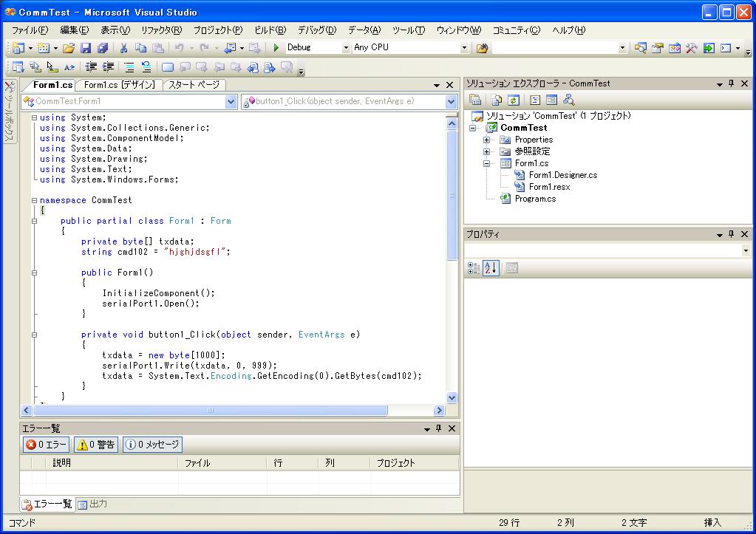
Task: Click Refresh in Solution Explorer toolbar
Action: [x=514, y=100]
